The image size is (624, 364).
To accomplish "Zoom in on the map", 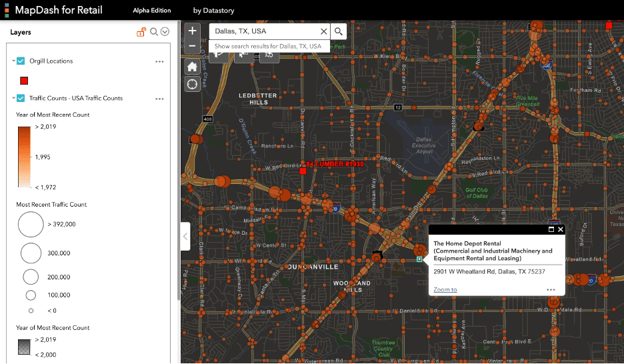I will [x=192, y=31].
